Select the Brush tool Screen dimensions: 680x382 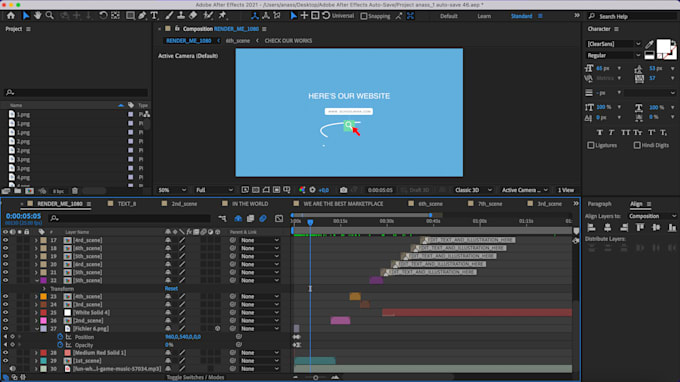tap(169, 16)
